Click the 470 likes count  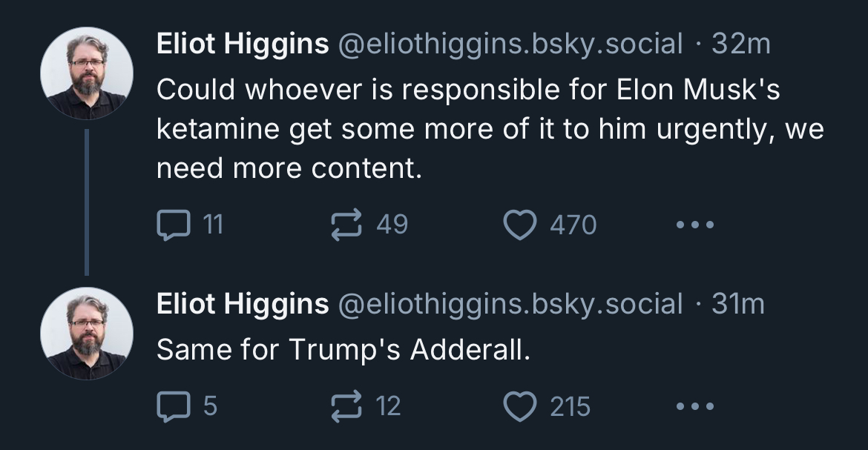coord(573,225)
